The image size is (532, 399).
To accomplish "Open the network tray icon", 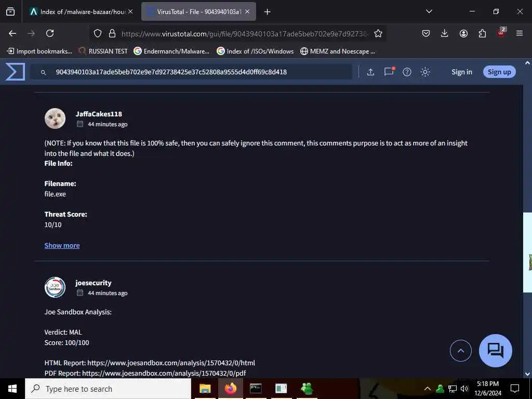I will [x=453, y=389].
